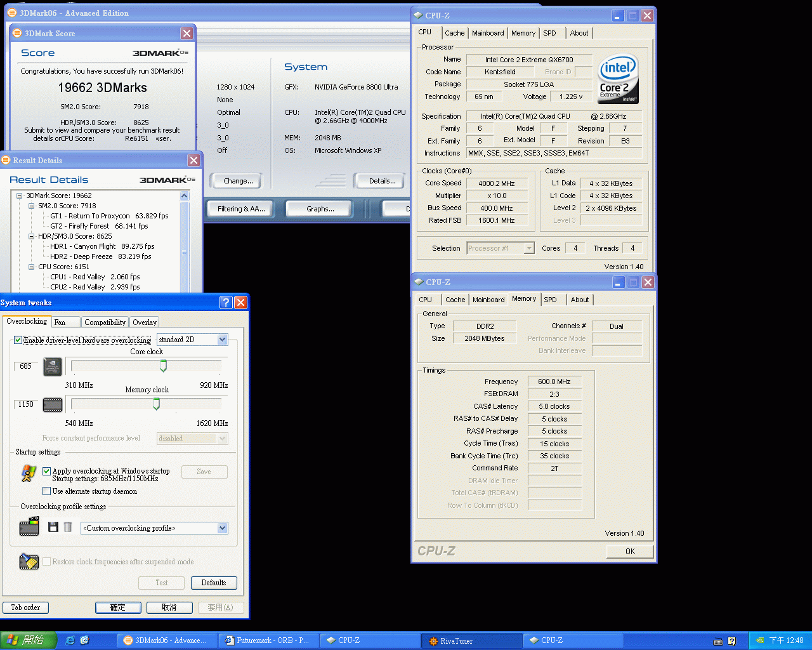812x650 pixels.
Task: Switch to the Fan tab in System tweaks
Action: [65, 322]
